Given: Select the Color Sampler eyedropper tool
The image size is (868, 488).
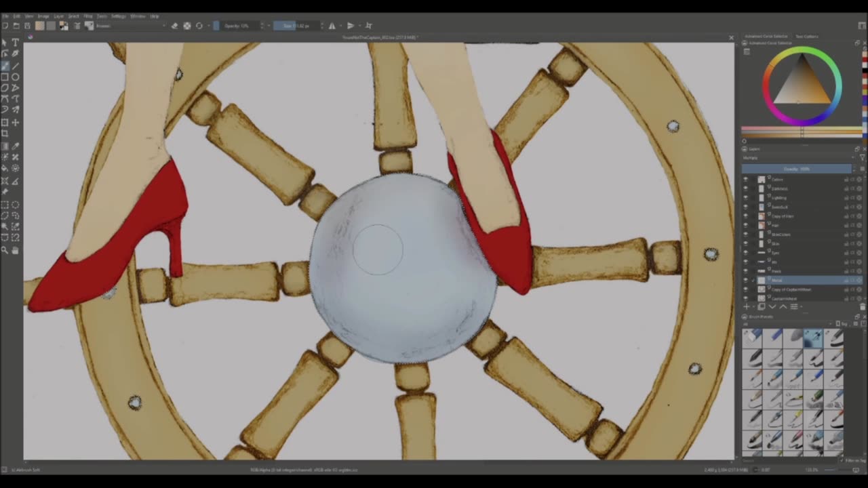Looking at the screenshot, I should pyautogui.click(x=15, y=146).
